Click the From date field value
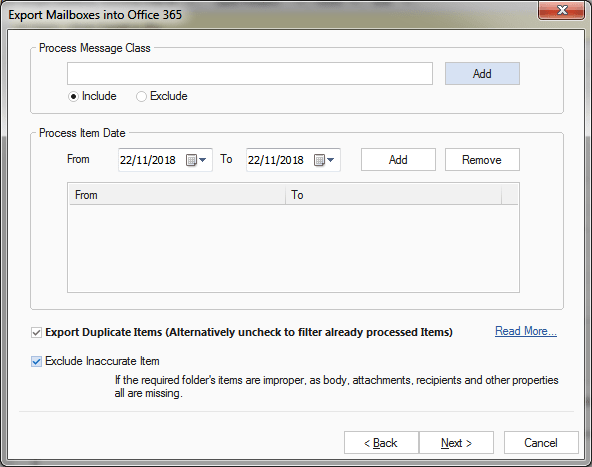This screenshot has width=592, height=467. tap(148, 160)
